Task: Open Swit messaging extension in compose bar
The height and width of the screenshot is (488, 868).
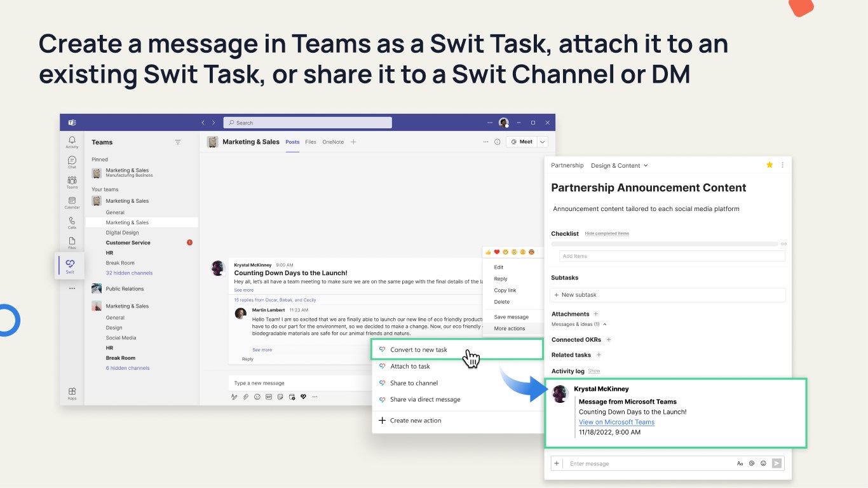Action: [303, 396]
